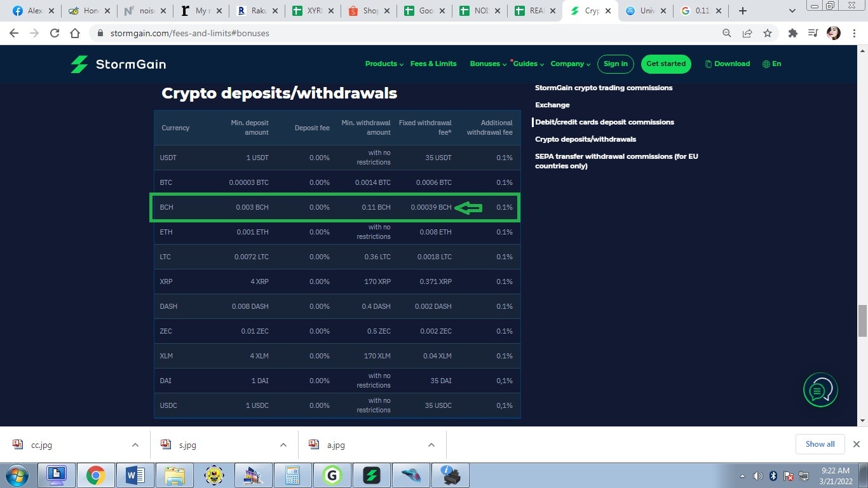This screenshot has width=868, height=488.
Task: Open the StormGain app on the taskbar
Action: click(371, 475)
